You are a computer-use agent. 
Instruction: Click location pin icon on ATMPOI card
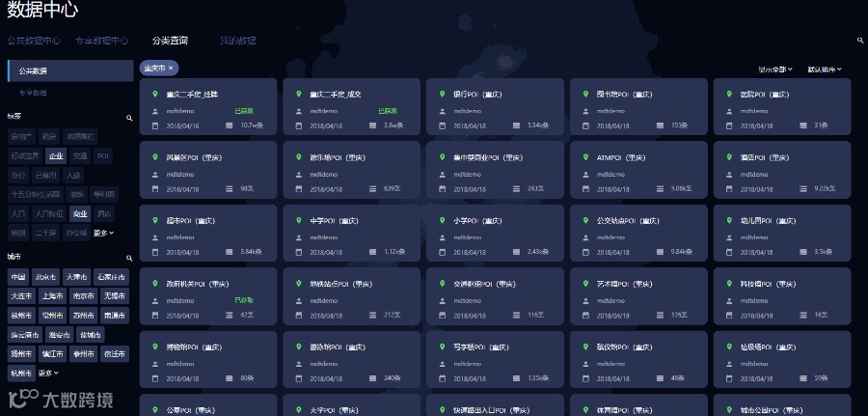[585, 157]
